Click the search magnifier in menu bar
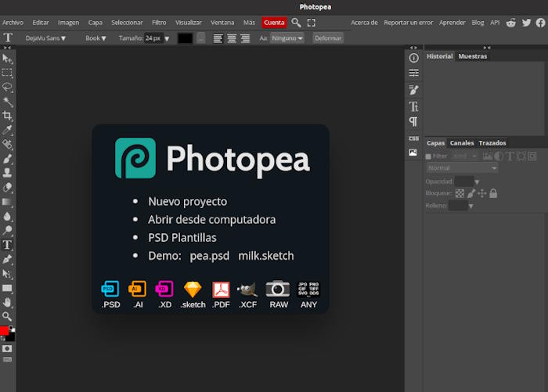Image resolution: width=548 pixels, height=392 pixels. 296,23
